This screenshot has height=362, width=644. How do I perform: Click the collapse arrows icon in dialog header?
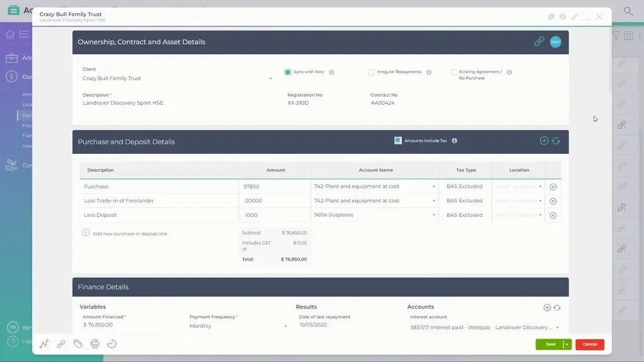pyautogui.click(x=575, y=17)
